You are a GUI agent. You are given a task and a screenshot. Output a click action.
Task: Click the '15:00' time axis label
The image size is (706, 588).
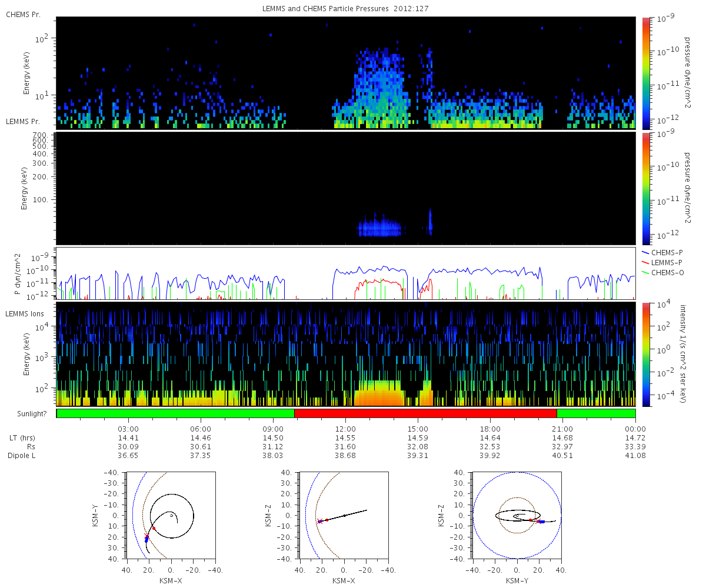pos(418,429)
